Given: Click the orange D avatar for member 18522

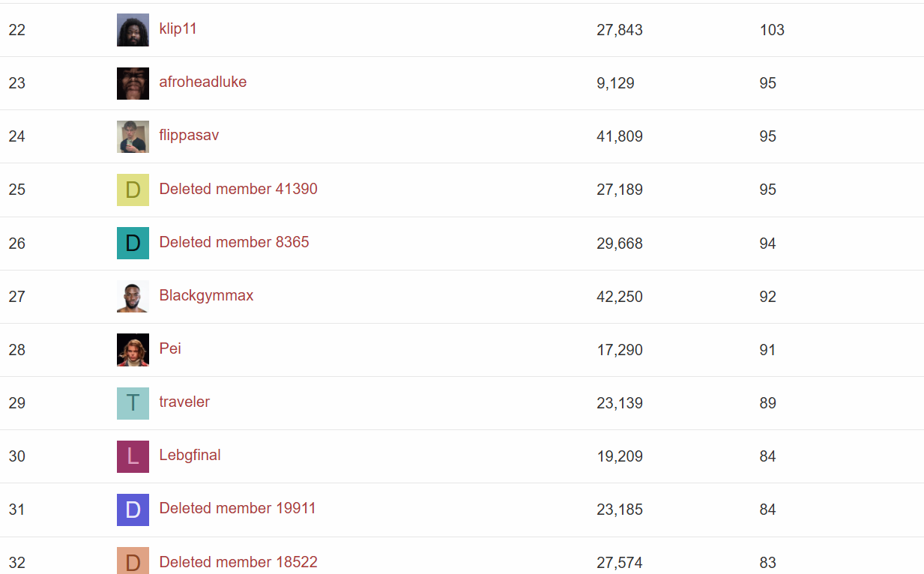Looking at the screenshot, I should [133, 561].
